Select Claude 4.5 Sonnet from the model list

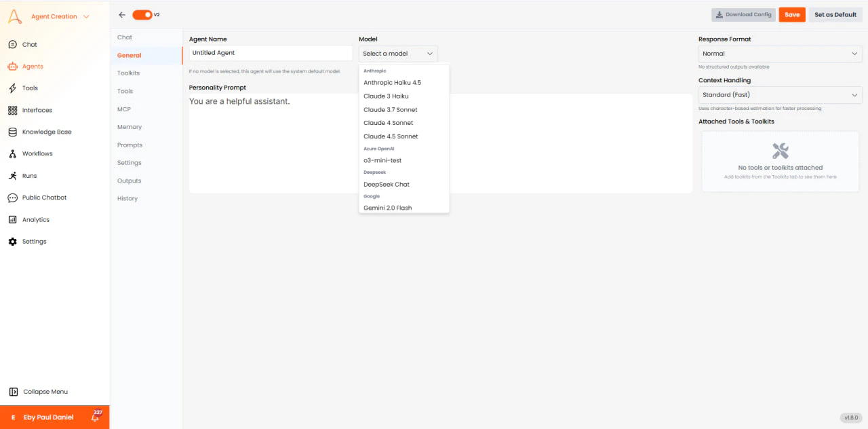pos(391,136)
